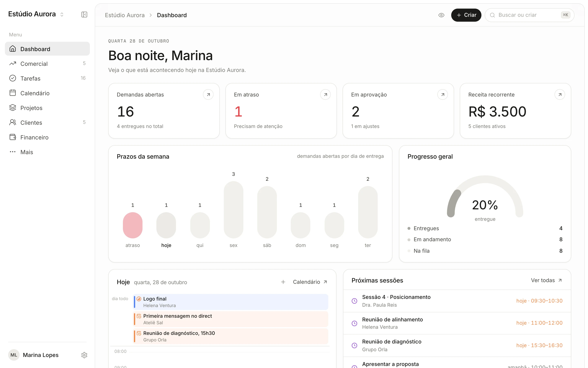Open the Logo final all-day event
The width and height of the screenshot is (588, 368).
pyautogui.click(x=231, y=302)
